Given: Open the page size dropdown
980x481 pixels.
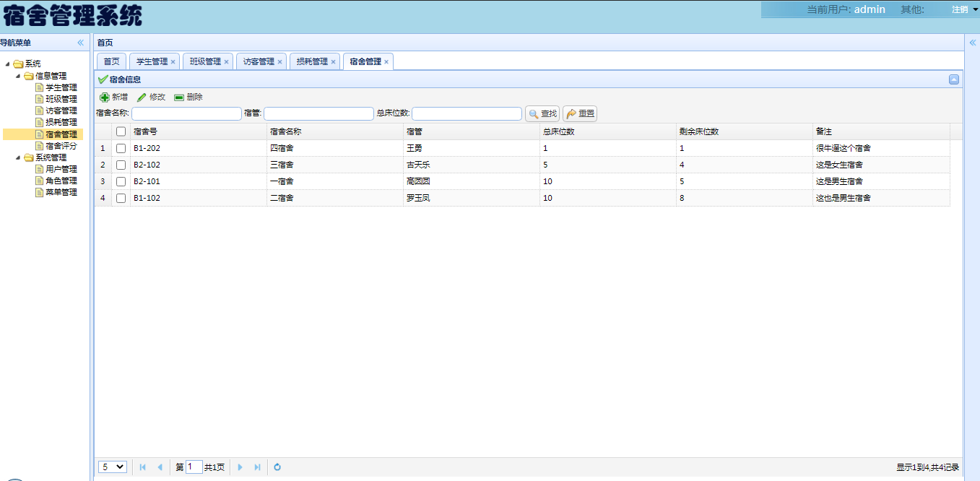Looking at the screenshot, I should tap(113, 467).
